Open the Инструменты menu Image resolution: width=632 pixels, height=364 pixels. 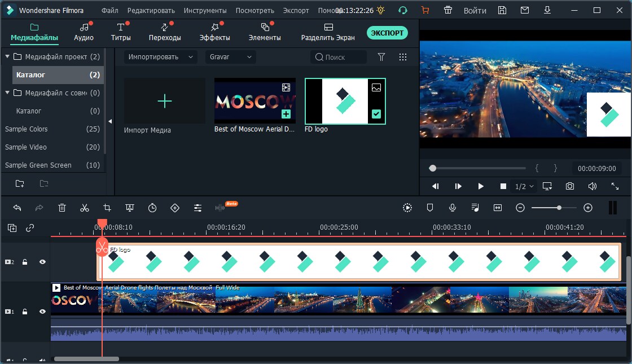point(205,11)
